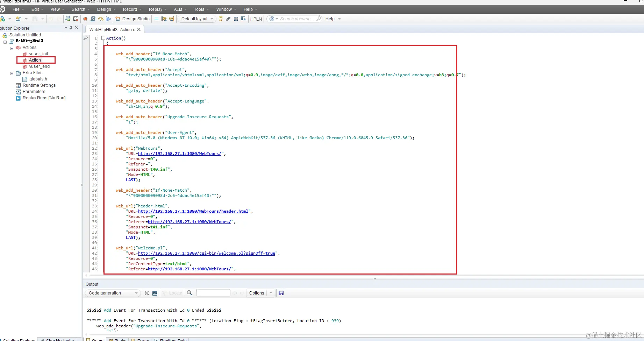This screenshot has height=341, width=644.
Task: Click the bookmark icon in editor gutter
Action: coord(86,38)
